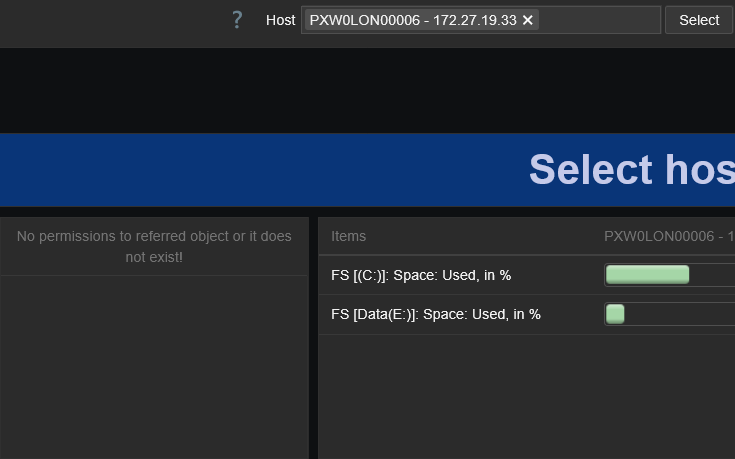Click the Select host banner heading
Image resolution: width=735 pixels, height=459 pixels.
[x=630, y=170]
